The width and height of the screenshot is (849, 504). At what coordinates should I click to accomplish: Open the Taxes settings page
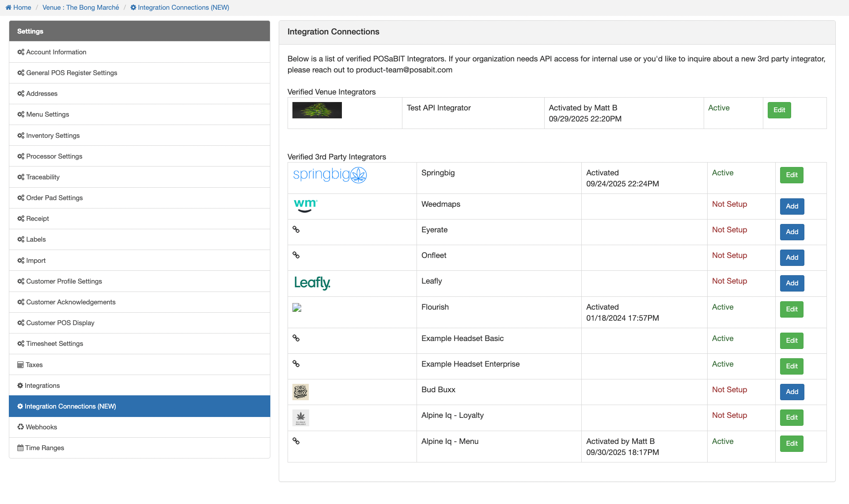click(x=34, y=365)
